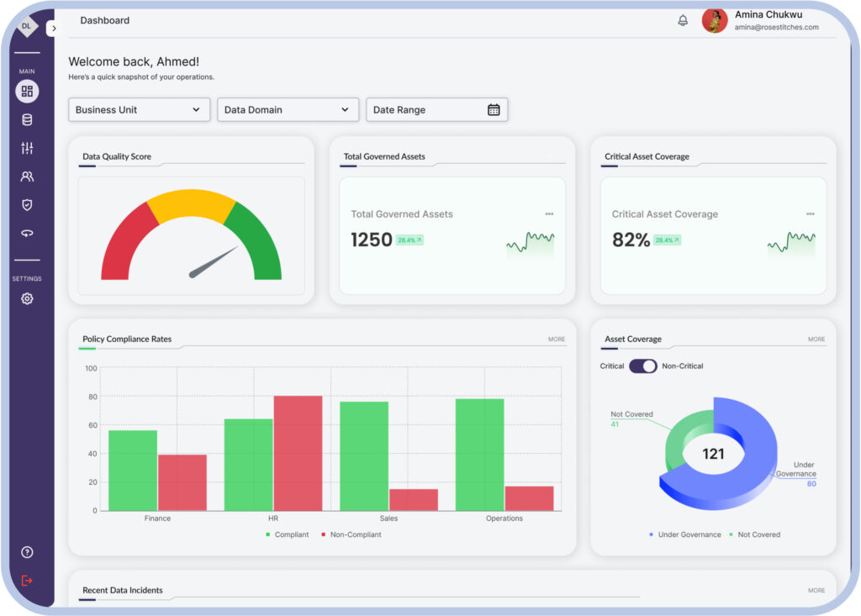Switch the Critical/Non-Critical toggle
Viewport: 861px width, 616px height.
644,366
